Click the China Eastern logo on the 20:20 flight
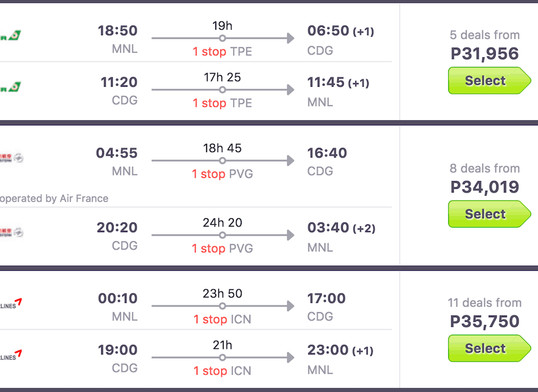 tap(11, 233)
